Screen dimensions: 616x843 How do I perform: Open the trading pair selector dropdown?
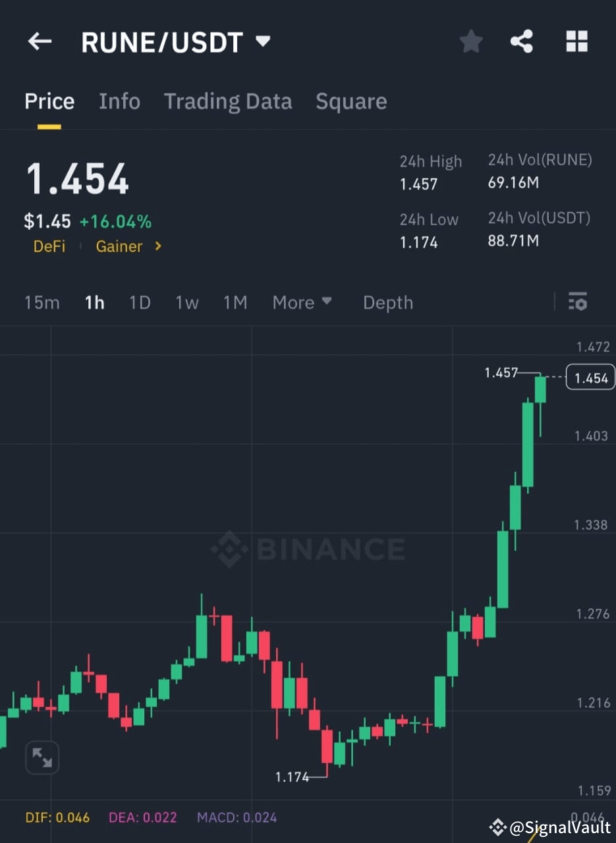(x=262, y=41)
